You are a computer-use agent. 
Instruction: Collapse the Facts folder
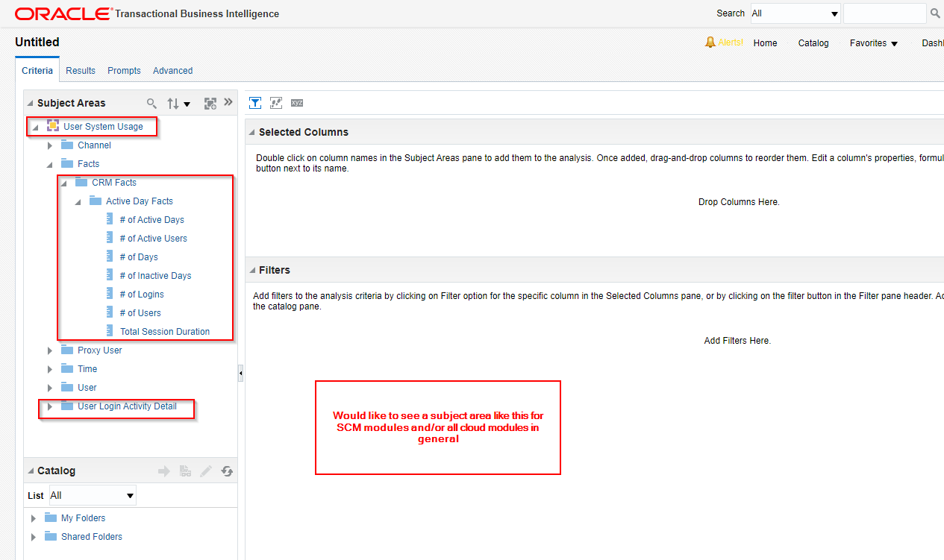50,165
